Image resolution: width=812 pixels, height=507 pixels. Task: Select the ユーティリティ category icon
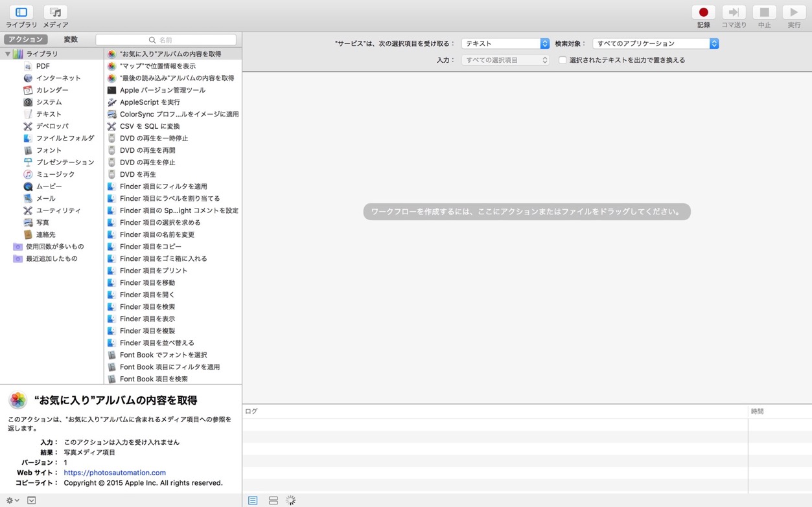(28, 210)
